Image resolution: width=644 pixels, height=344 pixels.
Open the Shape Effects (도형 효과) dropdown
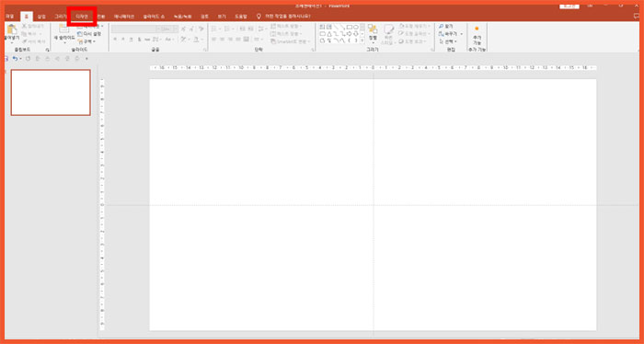pos(413,41)
